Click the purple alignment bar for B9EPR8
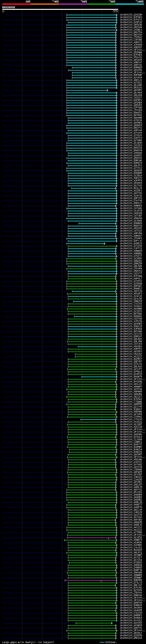Viewport: 146px width, 644px height. (x=91, y=580)
